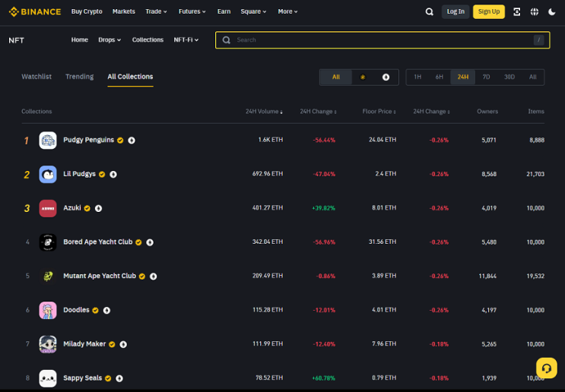Click Ethereum icon next to Bored Ape Yacht Club

(x=150, y=242)
